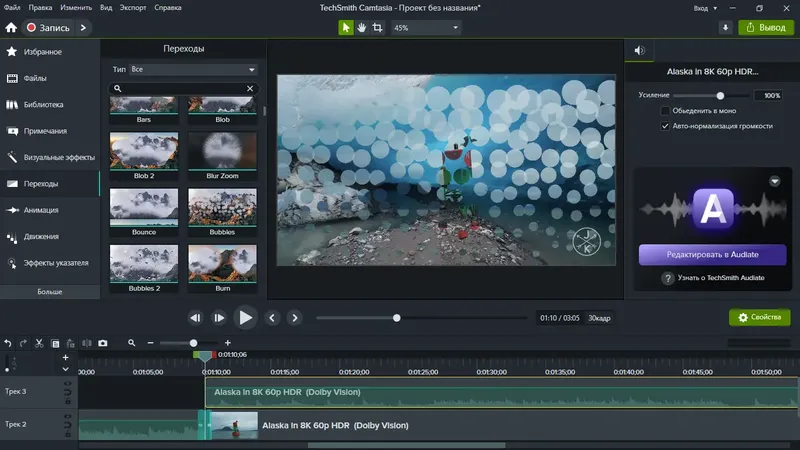Copy selection on the timeline toolbar
800x450 pixels.
click(55, 343)
